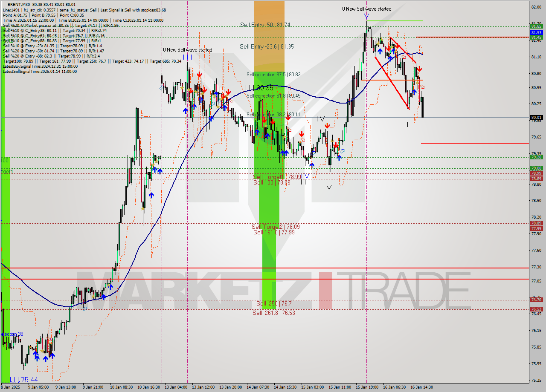The width and height of the screenshot is (546, 392).
Task: Click the current price tag 80.01
Action: (536, 118)
